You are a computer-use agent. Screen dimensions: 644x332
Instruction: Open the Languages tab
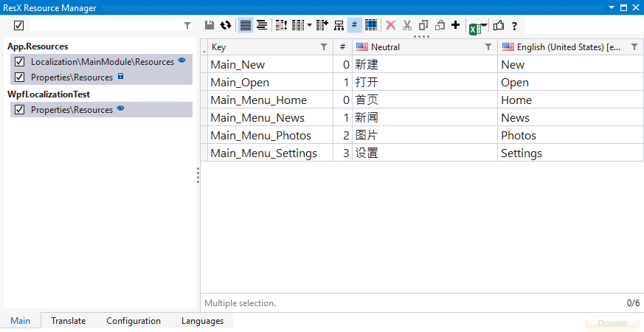pos(202,321)
